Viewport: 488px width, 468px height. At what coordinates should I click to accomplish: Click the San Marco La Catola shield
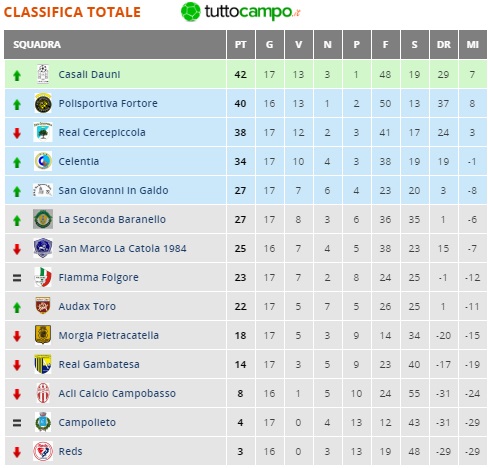43,248
